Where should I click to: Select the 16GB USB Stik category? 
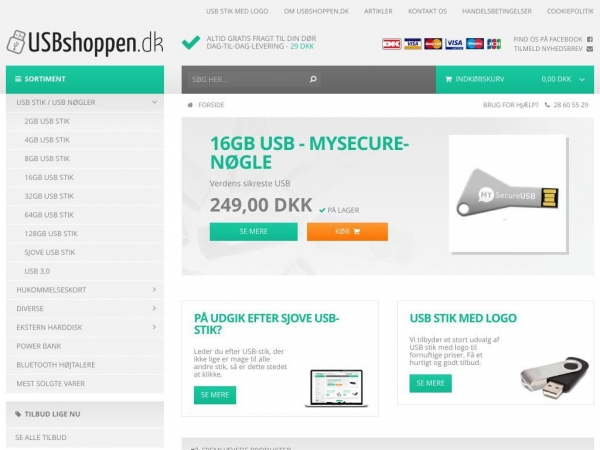click(49, 178)
